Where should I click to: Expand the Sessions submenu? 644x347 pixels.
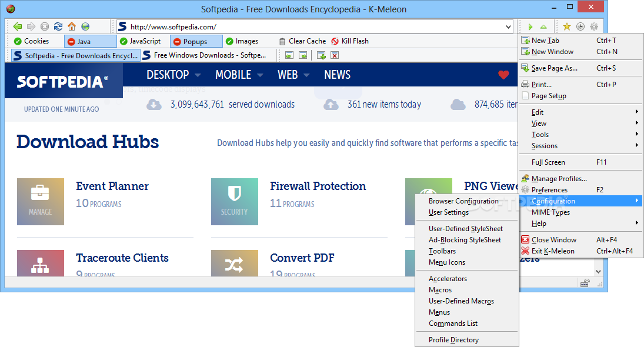coord(581,145)
